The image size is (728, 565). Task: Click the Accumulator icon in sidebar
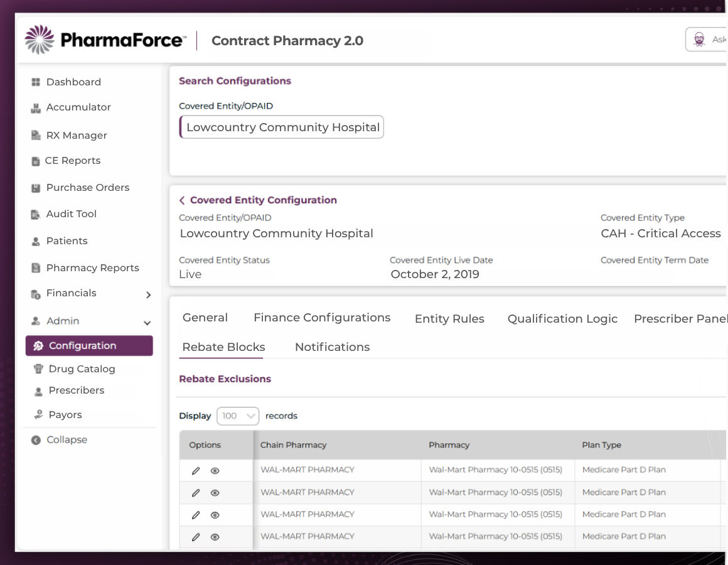click(x=36, y=108)
